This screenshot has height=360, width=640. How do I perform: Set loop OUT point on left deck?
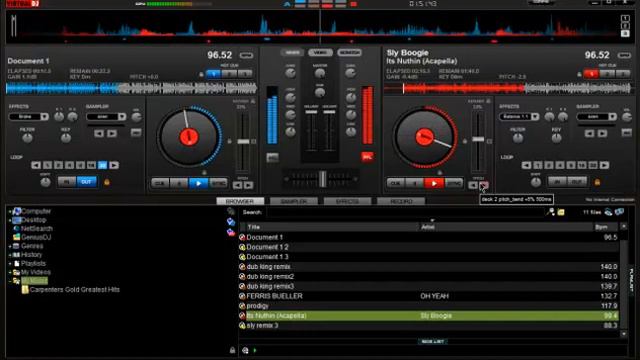pos(86,182)
